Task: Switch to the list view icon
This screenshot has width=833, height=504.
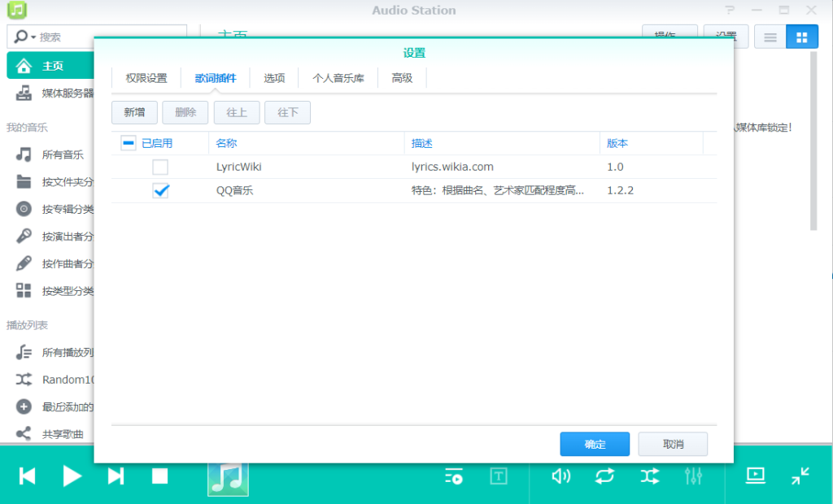Action: tap(770, 37)
